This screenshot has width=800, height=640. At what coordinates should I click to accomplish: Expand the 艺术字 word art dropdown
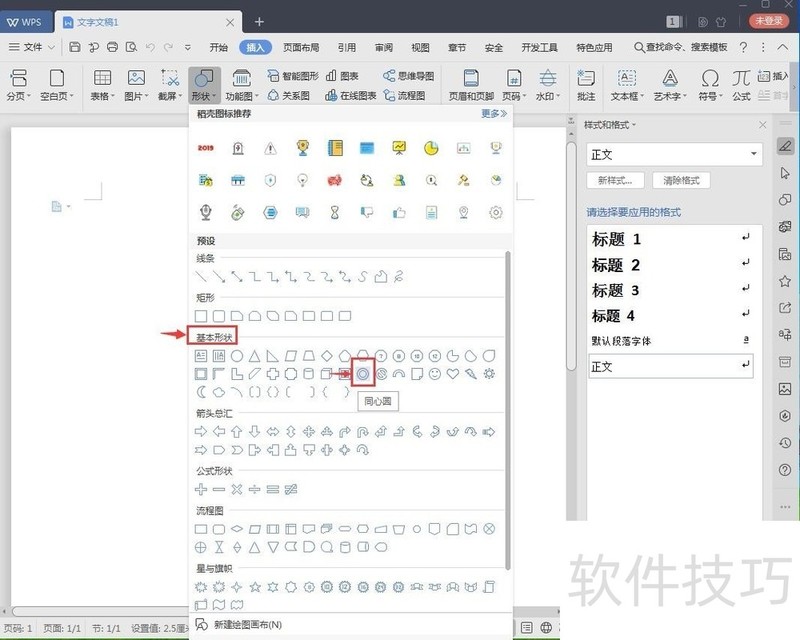coord(670,85)
